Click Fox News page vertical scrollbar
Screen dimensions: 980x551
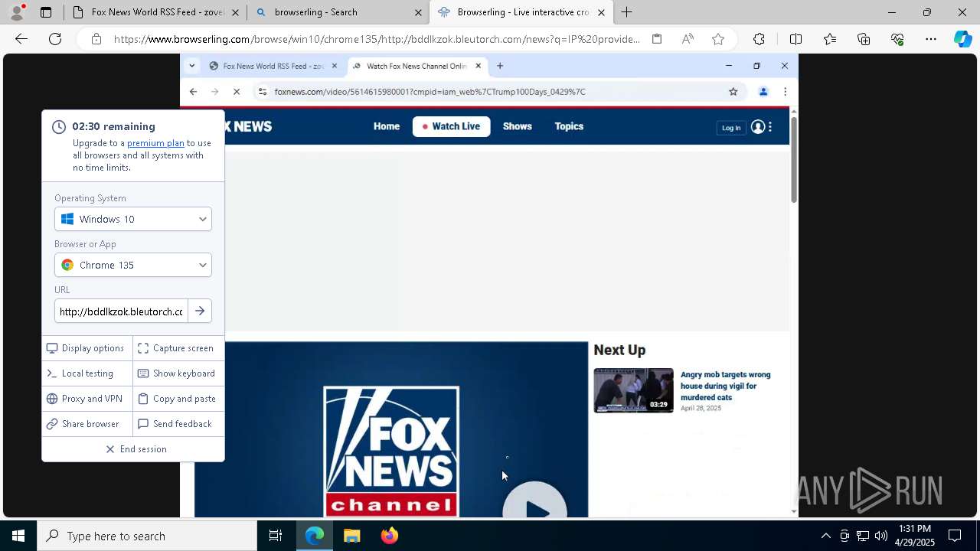(x=794, y=161)
